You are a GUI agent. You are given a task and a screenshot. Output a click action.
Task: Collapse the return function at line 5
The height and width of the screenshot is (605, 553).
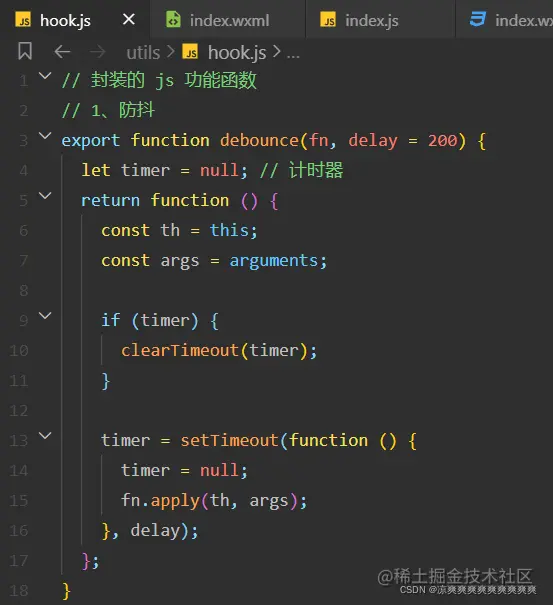[45, 196]
